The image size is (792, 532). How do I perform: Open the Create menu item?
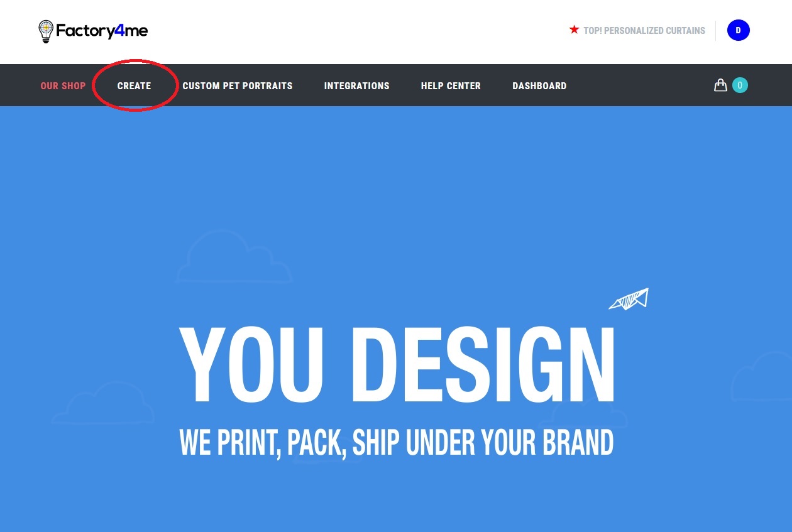click(135, 85)
